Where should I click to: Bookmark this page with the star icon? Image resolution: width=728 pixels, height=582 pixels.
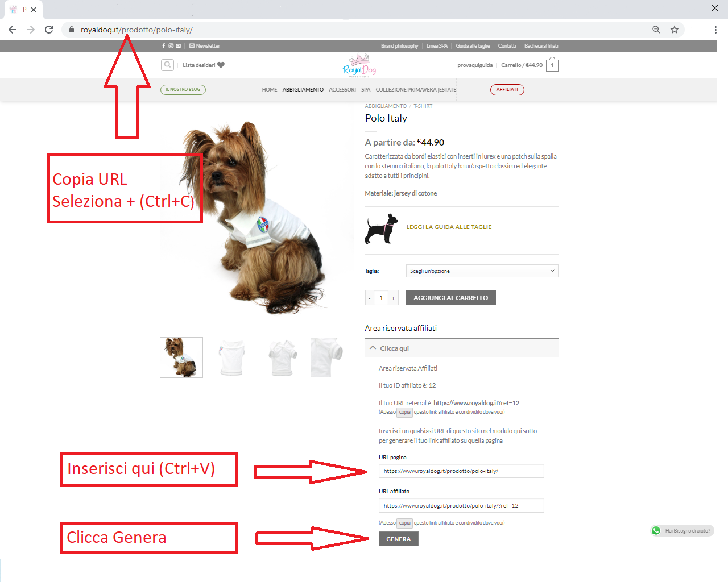coord(675,30)
